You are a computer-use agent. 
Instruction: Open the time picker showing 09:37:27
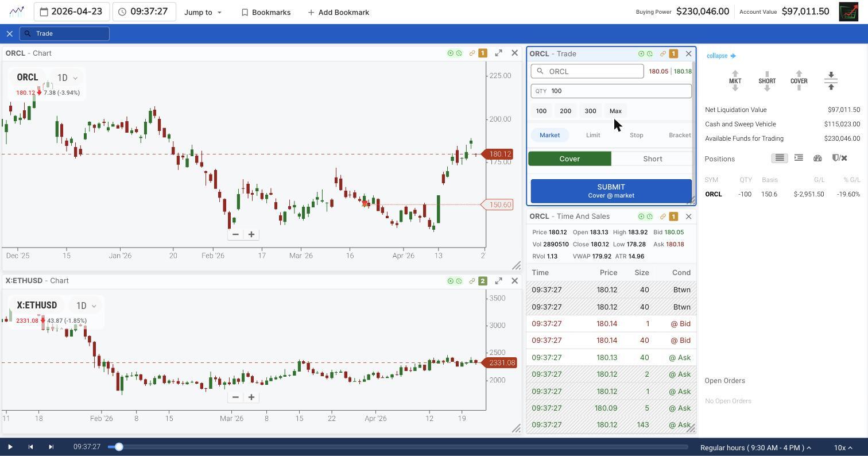144,11
